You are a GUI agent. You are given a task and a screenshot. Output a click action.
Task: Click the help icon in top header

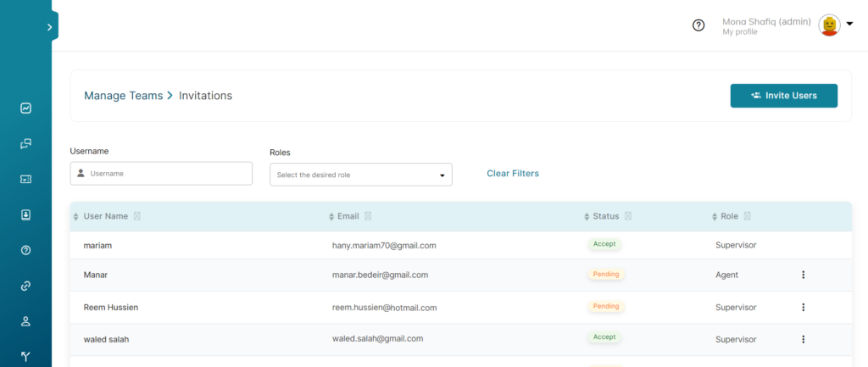coord(698,25)
